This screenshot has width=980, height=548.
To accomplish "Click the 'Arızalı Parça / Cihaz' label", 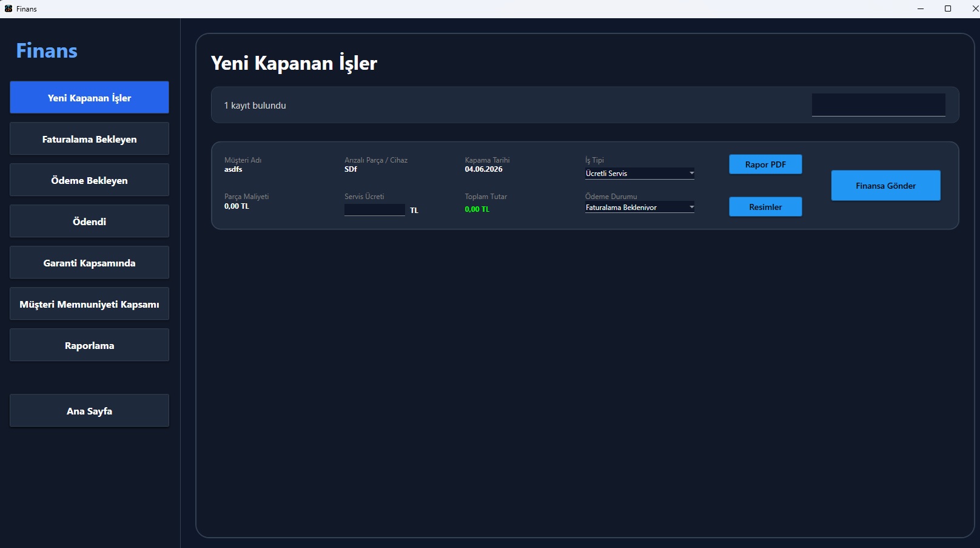I will 376,160.
